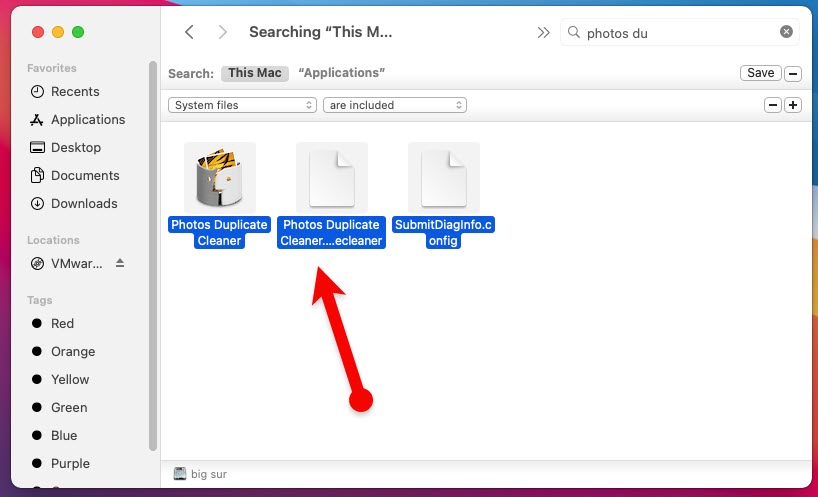Open the System files criteria dropdown
Viewport: 818px width, 497px height.
coord(242,105)
